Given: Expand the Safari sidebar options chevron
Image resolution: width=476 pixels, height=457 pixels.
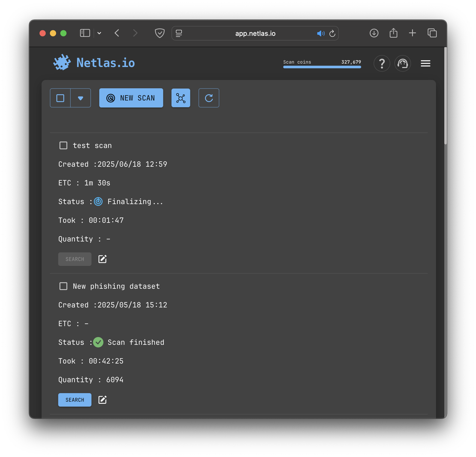Looking at the screenshot, I should pos(99,33).
